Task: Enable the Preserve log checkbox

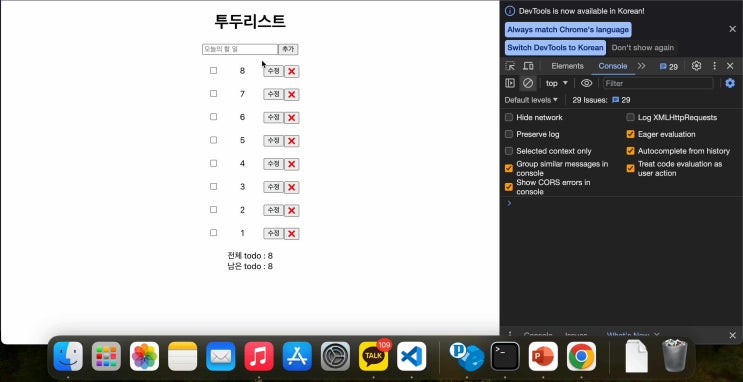Action: click(x=509, y=134)
